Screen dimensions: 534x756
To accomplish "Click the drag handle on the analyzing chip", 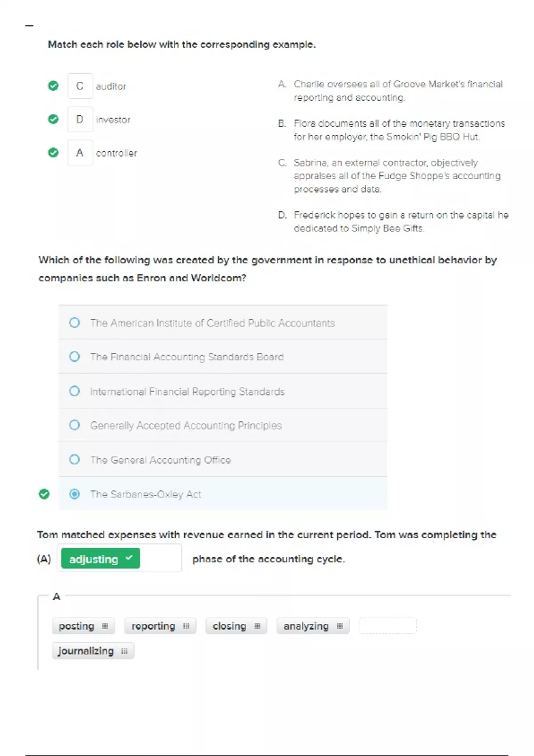I will coord(340,626).
